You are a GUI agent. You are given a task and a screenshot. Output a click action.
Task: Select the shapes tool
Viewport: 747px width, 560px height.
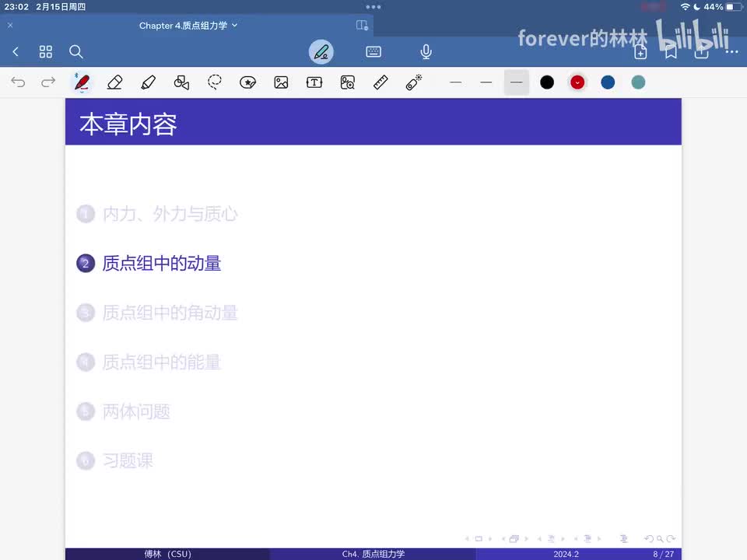pyautogui.click(x=181, y=82)
